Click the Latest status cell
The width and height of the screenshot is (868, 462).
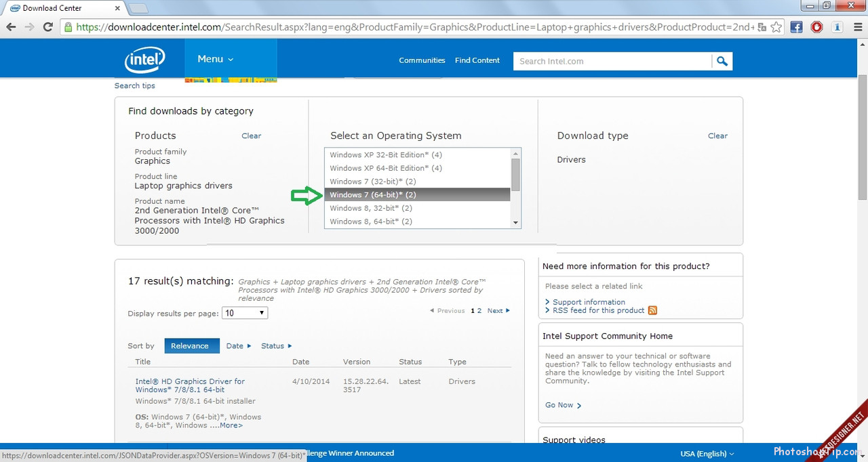point(410,381)
